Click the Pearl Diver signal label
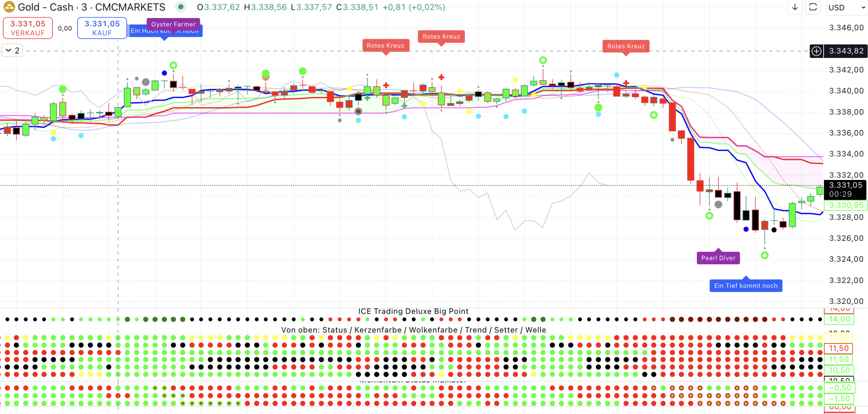Screen dimensions: 868x414 pyautogui.click(x=718, y=258)
